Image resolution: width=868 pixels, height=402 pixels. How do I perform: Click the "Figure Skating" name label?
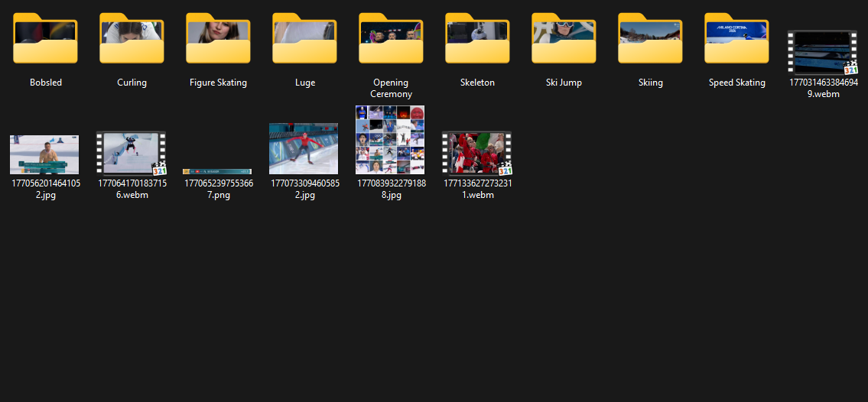218,83
